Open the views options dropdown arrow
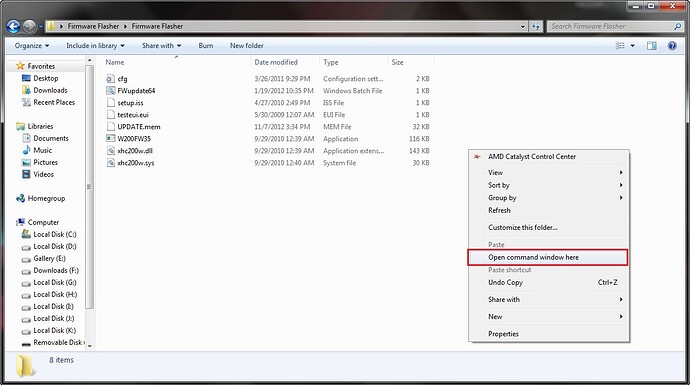The height and width of the screenshot is (385, 690). pyautogui.click(x=633, y=46)
